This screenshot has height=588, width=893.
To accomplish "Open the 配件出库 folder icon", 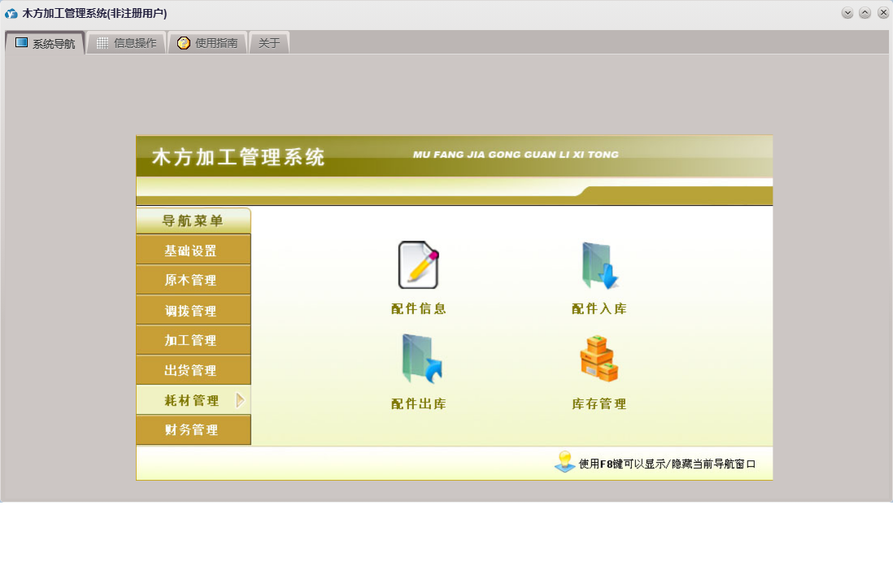I will pyautogui.click(x=421, y=359).
